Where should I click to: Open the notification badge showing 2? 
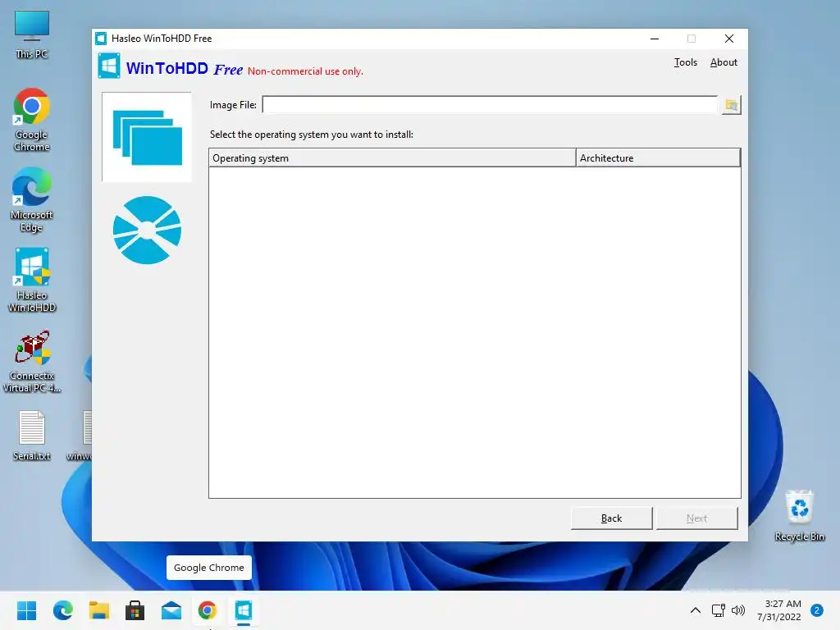817,610
